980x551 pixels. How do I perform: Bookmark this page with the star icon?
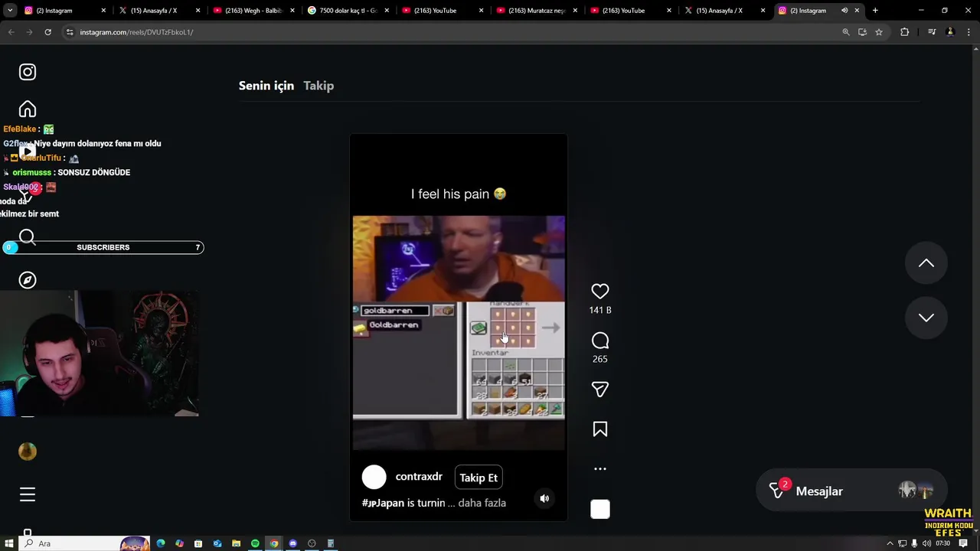pyautogui.click(x=879, y=32)
